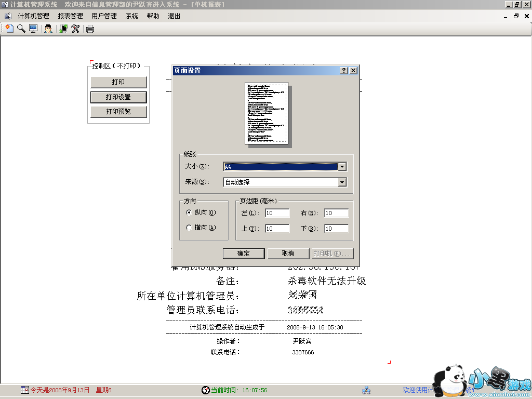Open the 帮助 menu
The image size is (532, 399).
coord(153,16)
